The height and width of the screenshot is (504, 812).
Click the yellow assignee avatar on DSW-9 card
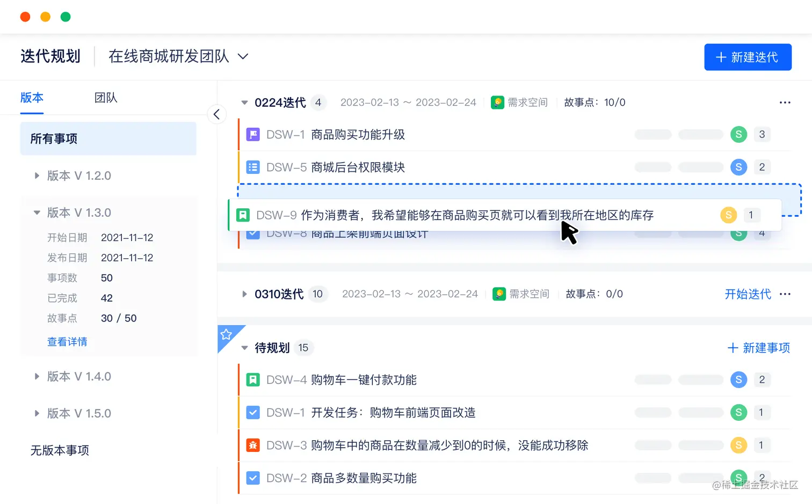tap(729, 215)
